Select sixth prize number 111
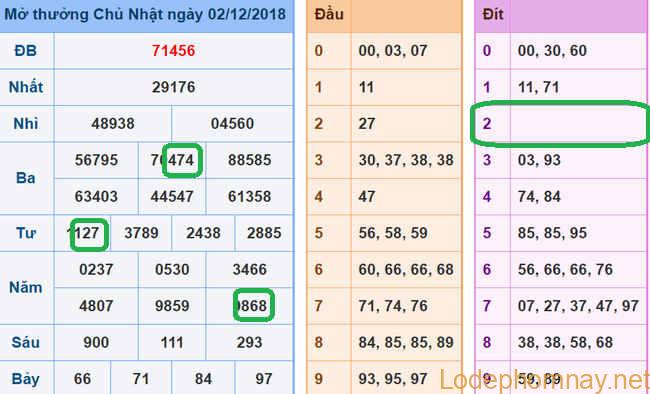This screenshot has height=394, width=650. click(172, 343)
